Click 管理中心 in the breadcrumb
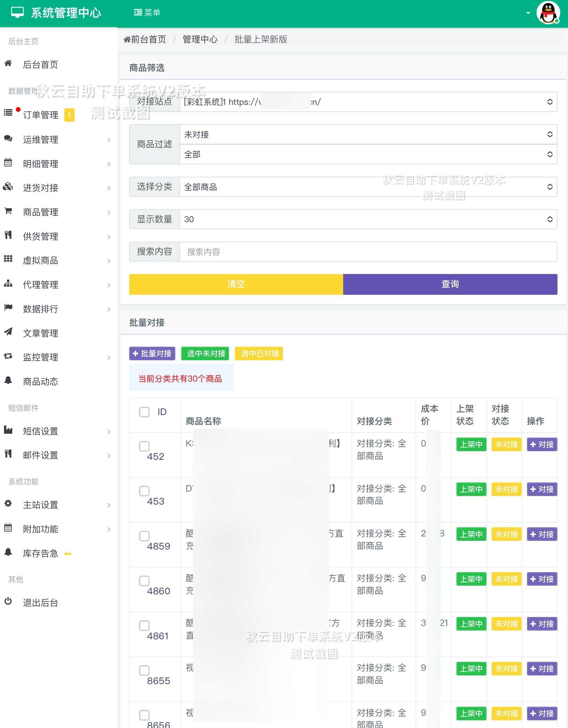Screen dimensions: 568x728 pyautogui.click(x=200, y=39)
